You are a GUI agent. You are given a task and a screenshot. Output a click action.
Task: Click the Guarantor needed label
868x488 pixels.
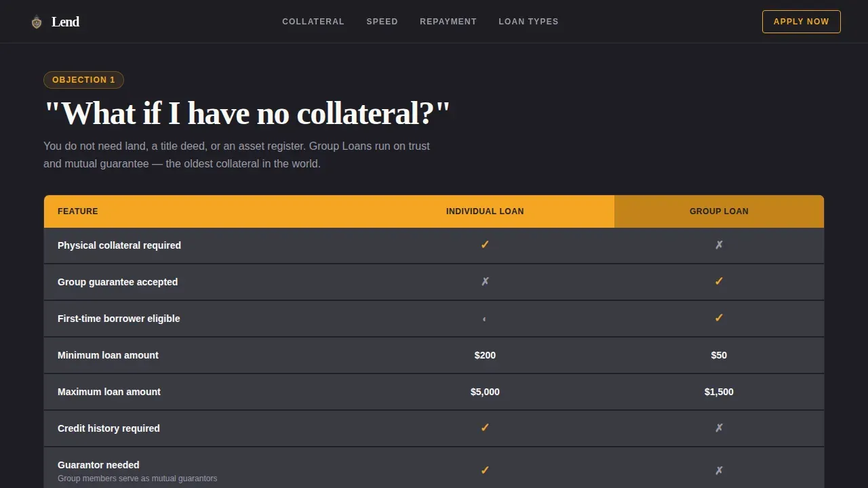click(98, 465)
